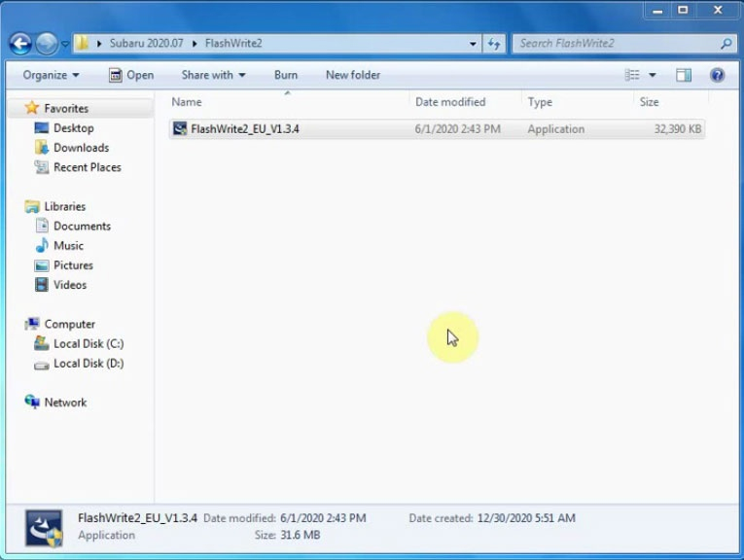The width and height of the screenshot is (744, 560).
Task: Select Libraries in the navigation pane
Action: (65, 207)
